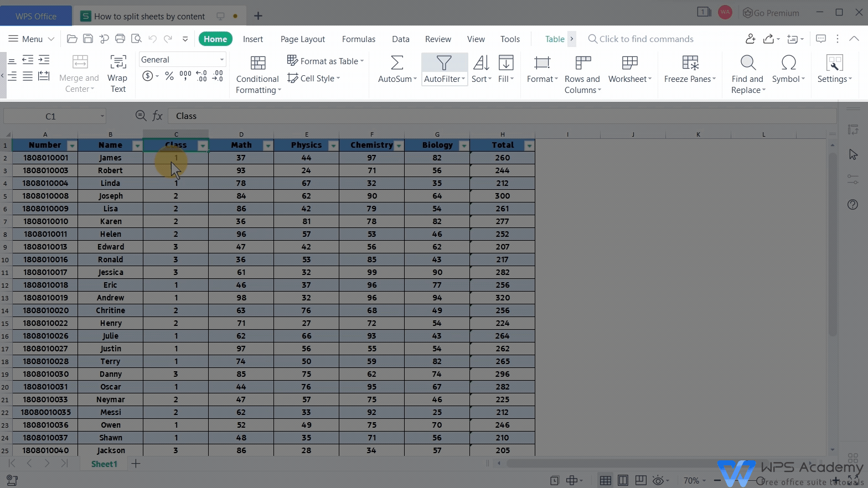Switch to the Insert tab
868x488 pixels.
[253, 39]
